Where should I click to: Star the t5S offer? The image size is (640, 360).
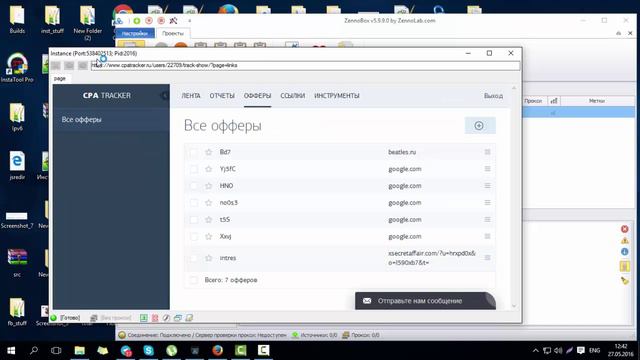[x=209, y=220]
